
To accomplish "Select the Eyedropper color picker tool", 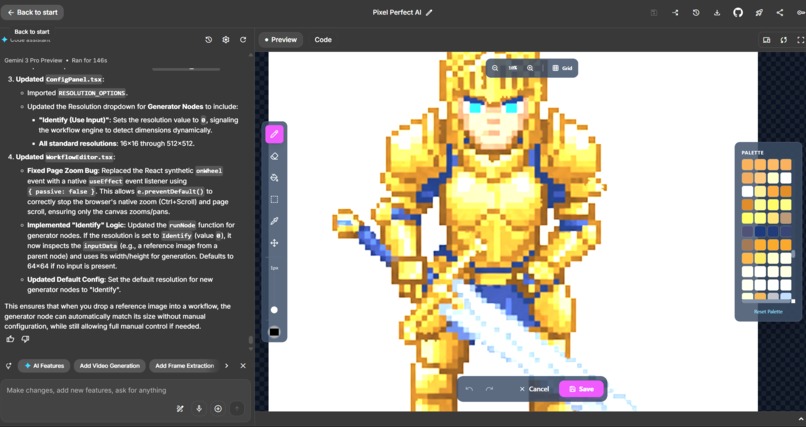I will pos(274,221).
